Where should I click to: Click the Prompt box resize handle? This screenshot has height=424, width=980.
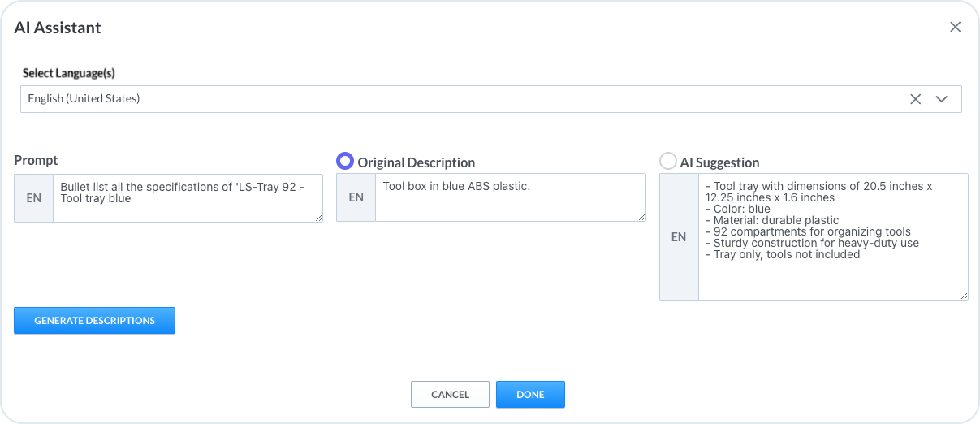click(x=318, y=218)
